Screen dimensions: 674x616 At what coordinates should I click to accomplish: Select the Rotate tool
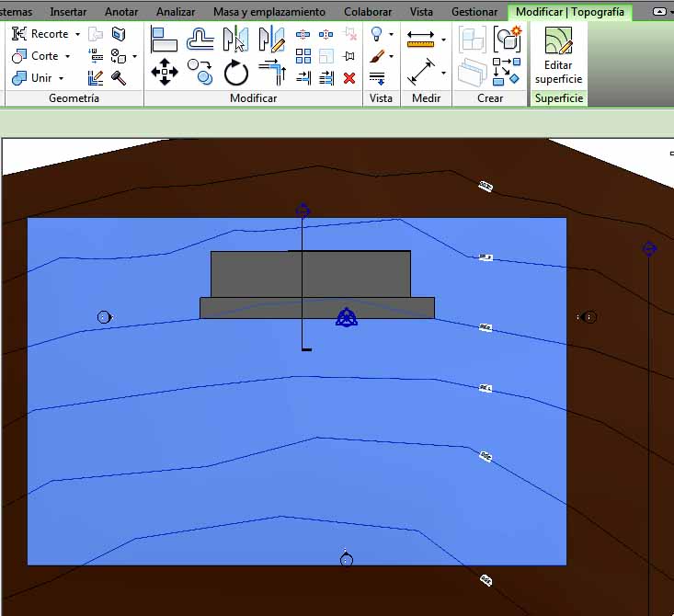pyautogui.click(x=236, y=72)
